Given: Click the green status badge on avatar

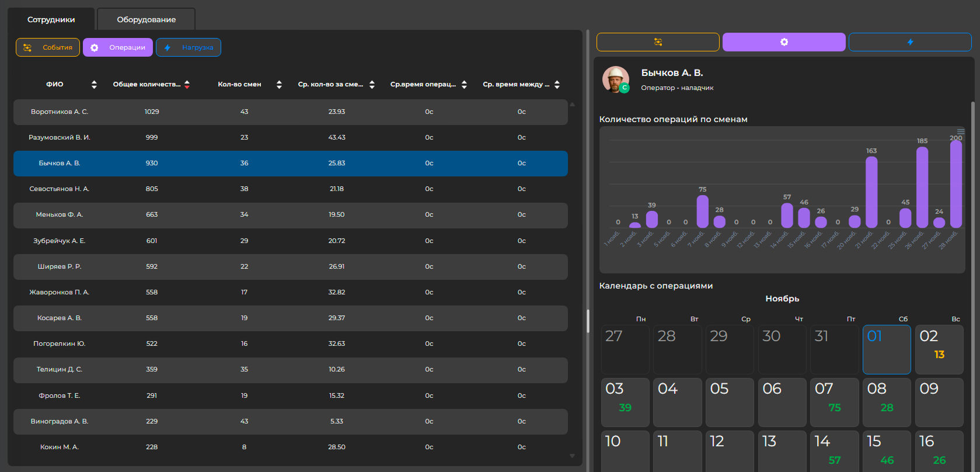Looking at the screenshot, I should coord(625,88).
